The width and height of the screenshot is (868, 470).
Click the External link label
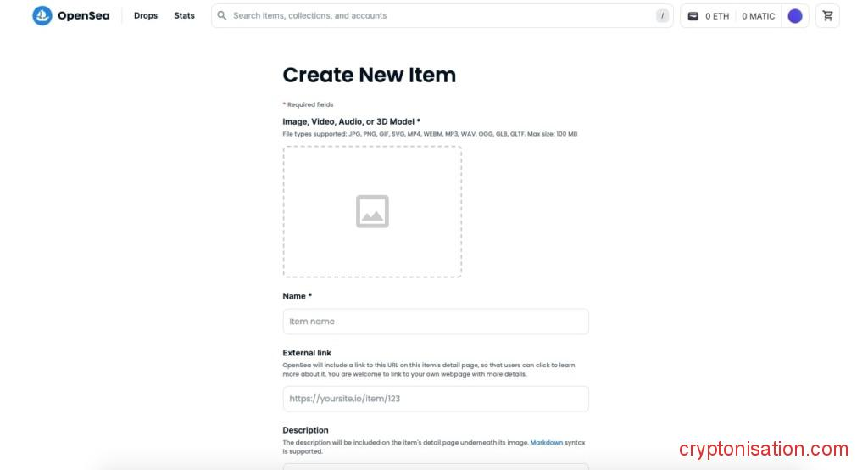pos(307,353)
